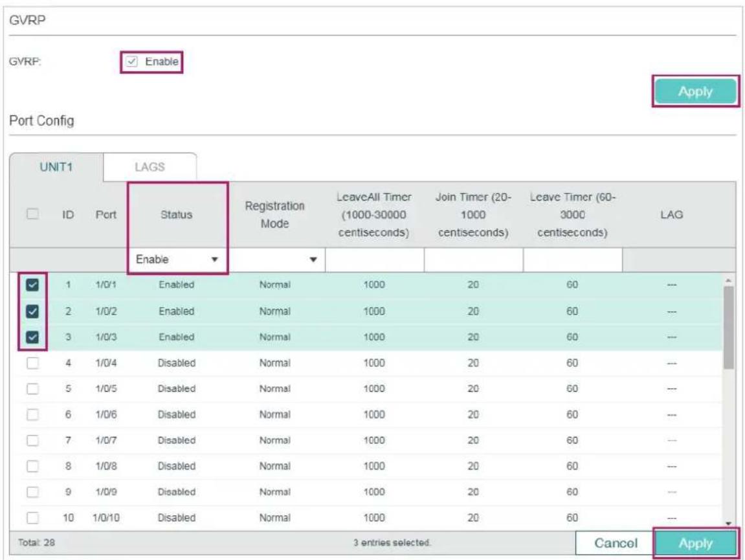Click Normal registration mode of port 1/0/5
The height and width of the screenshot is (560, 745).
click(274, 389)
